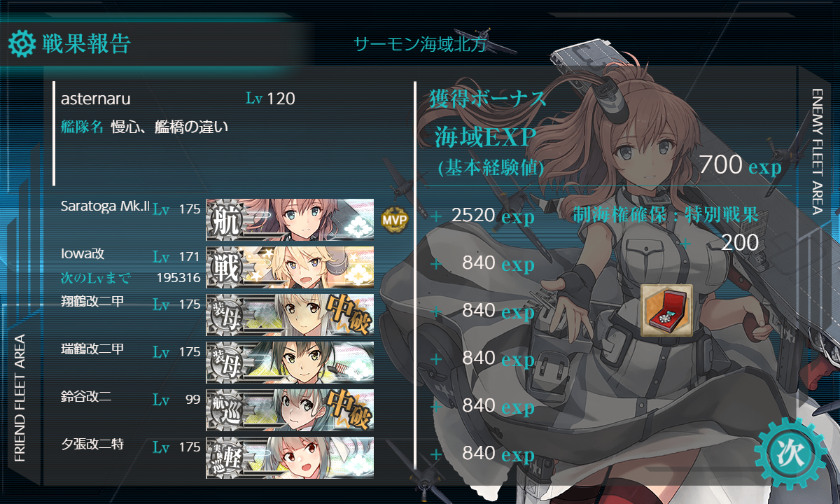Select the 夕張改二特 ship banner

(290, 458)
